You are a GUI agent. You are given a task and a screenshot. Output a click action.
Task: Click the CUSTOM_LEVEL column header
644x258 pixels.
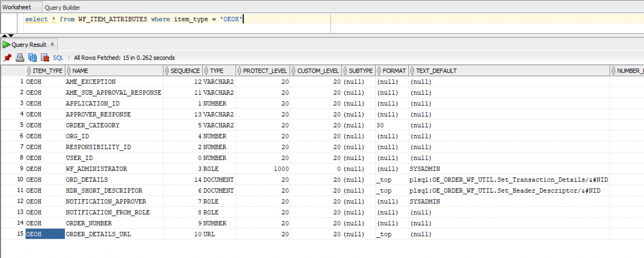tap(316, 71)
